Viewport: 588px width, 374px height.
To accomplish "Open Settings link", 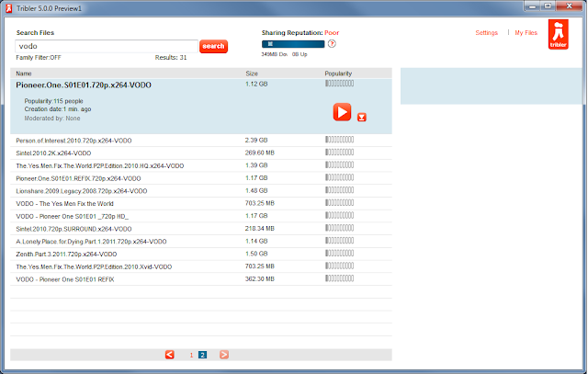I will [486, 33].
